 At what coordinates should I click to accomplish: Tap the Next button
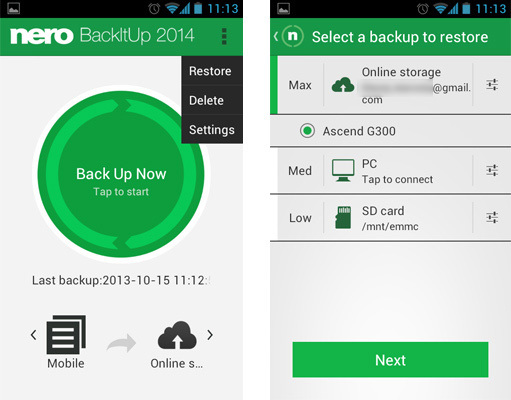[390, 360]
